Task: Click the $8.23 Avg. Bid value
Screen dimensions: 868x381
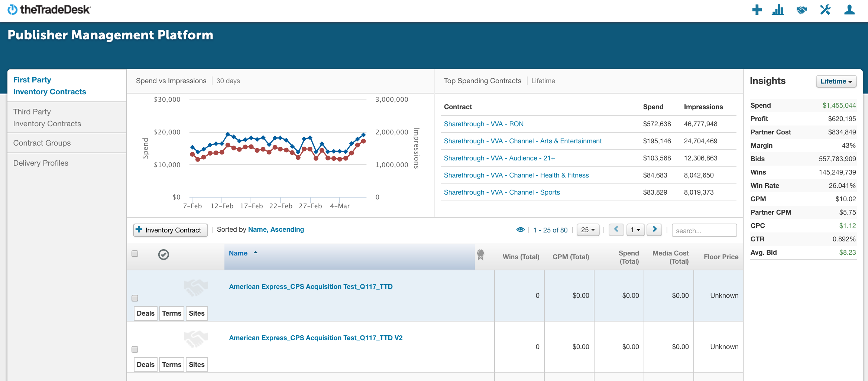Action: (x=848, y=253)
